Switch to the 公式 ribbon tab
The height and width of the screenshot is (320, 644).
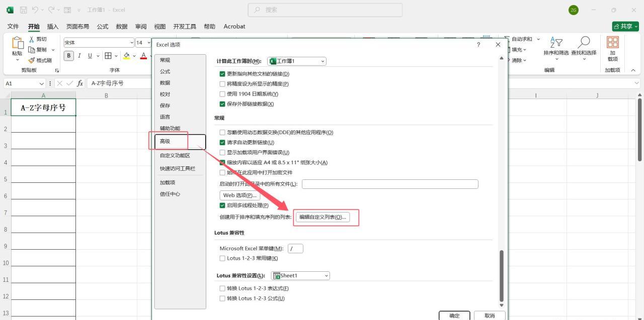click(103, 27)
